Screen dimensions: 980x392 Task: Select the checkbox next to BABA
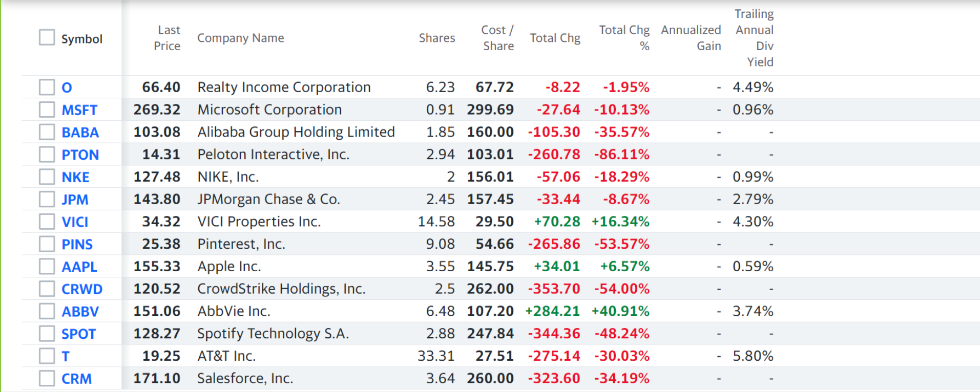pyautogui.click(x=47, y=132)
